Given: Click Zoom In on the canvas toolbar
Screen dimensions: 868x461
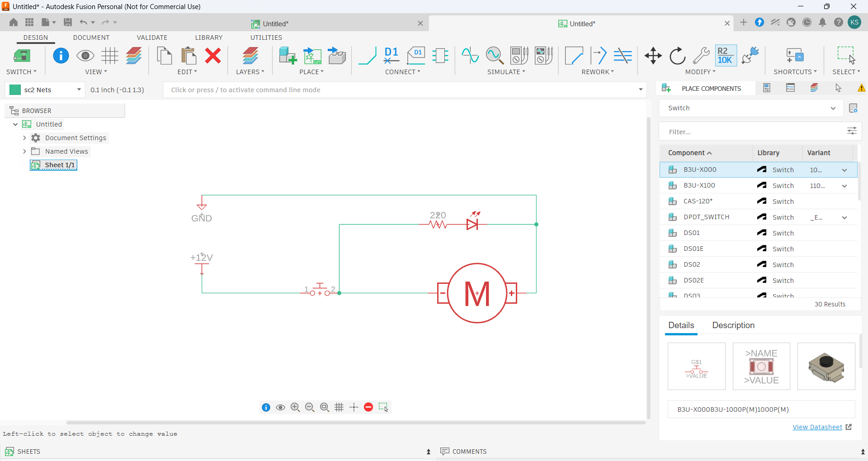Looking at the screenshot, I should 295,407.
